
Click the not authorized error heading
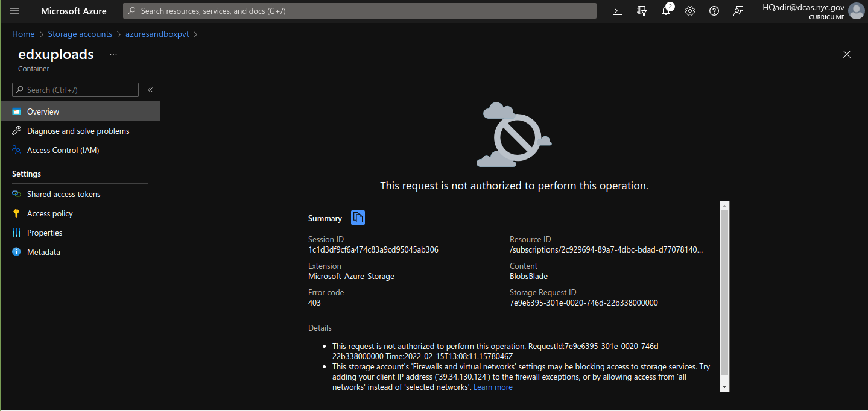(x=514, y=186)
